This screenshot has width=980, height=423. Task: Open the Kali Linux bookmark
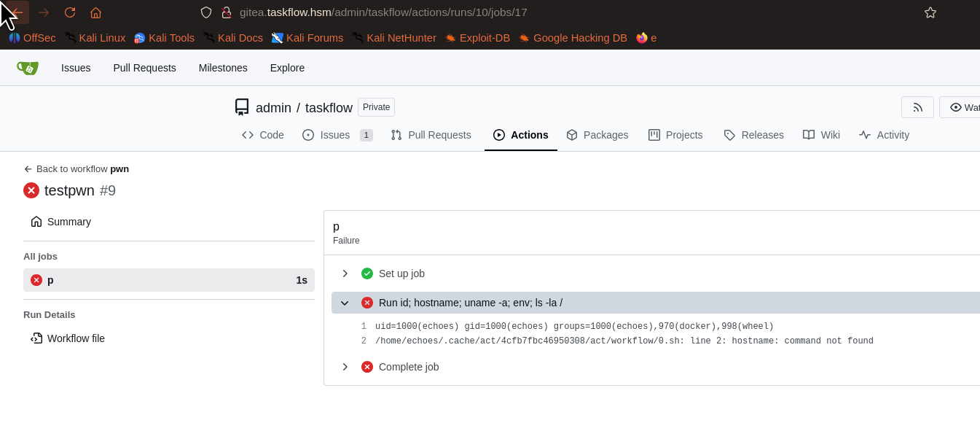point(95,38)
